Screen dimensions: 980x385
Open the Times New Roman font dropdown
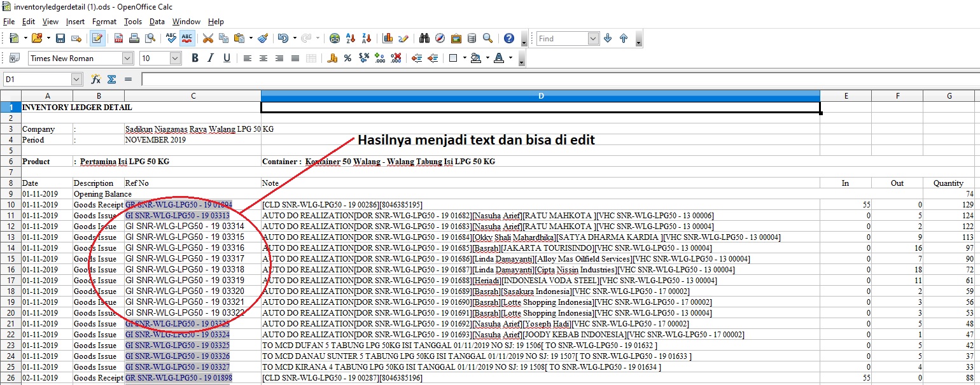tap(127, 58)
